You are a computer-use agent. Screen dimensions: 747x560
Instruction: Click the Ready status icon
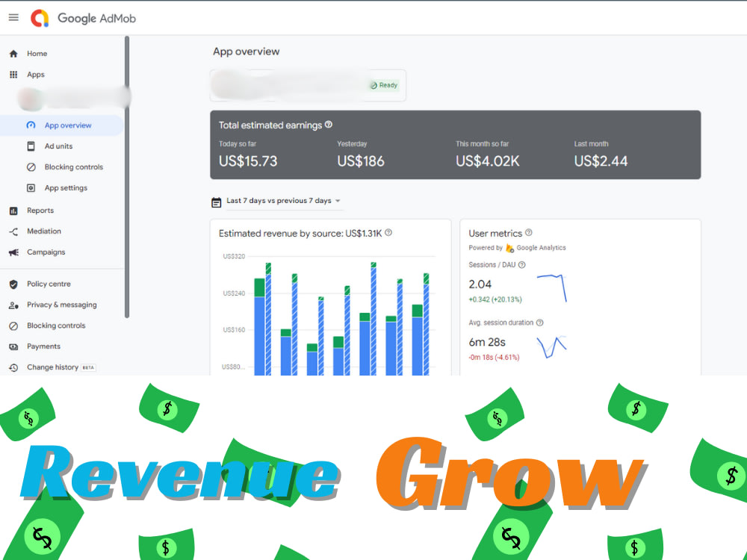374,85
